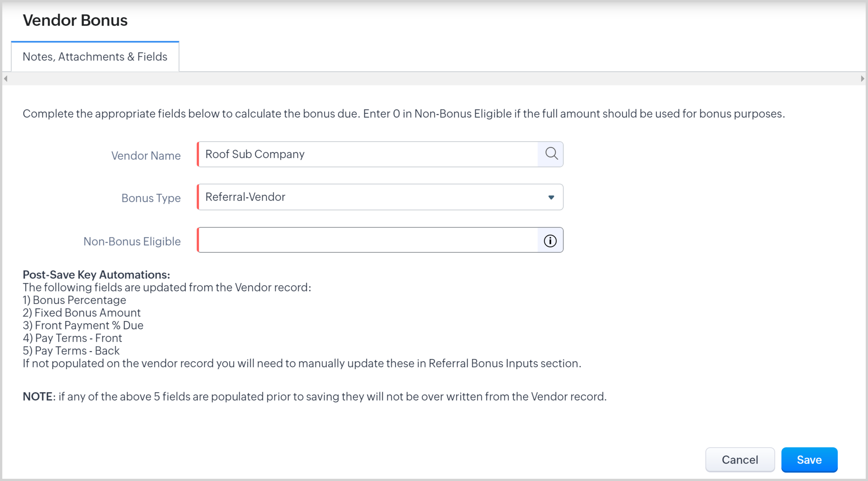Click into the Roof Sub Company field
868x481 pixels.
(x=367, y=154)
